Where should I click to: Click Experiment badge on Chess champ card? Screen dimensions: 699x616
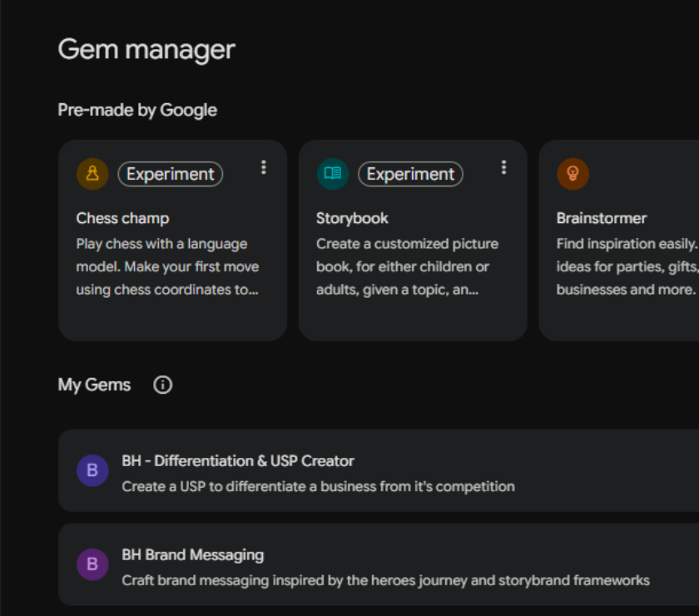coord(171,174)
